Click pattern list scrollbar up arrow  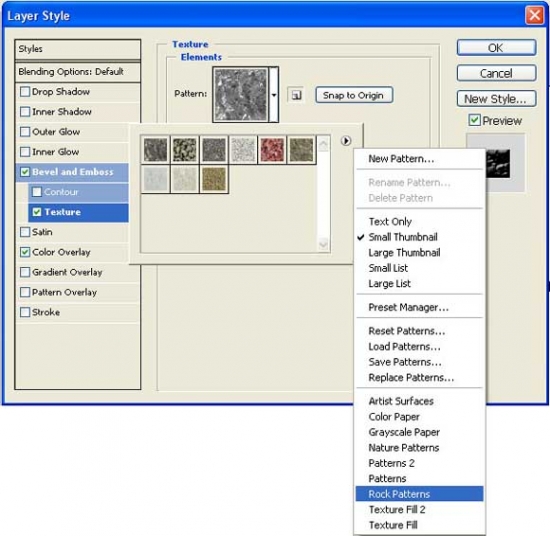click(x=323, y=144)
